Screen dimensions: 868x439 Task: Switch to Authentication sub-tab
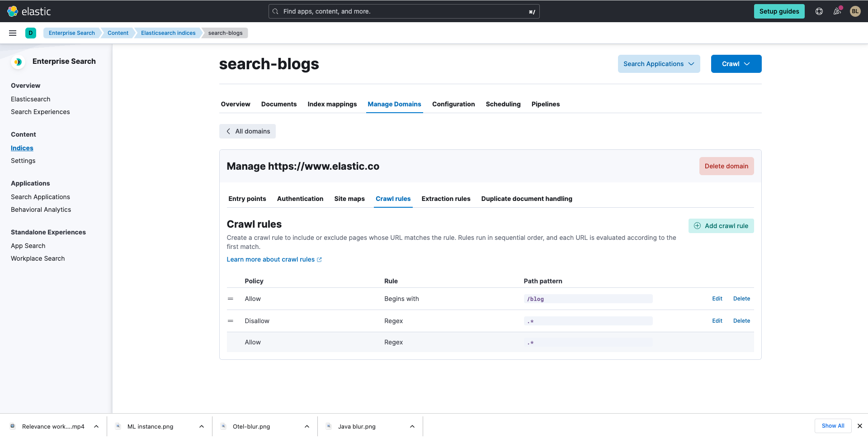(300, 199)
